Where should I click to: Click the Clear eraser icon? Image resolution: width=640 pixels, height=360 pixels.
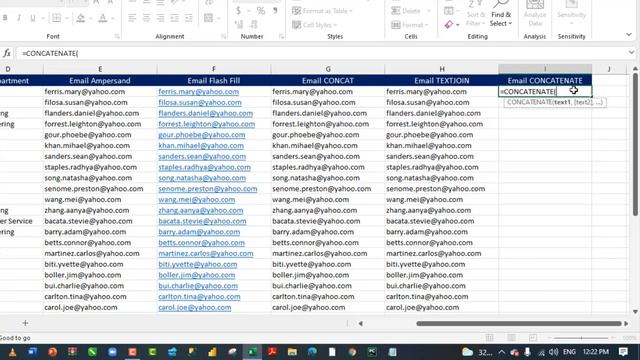[x=449, y=25]
